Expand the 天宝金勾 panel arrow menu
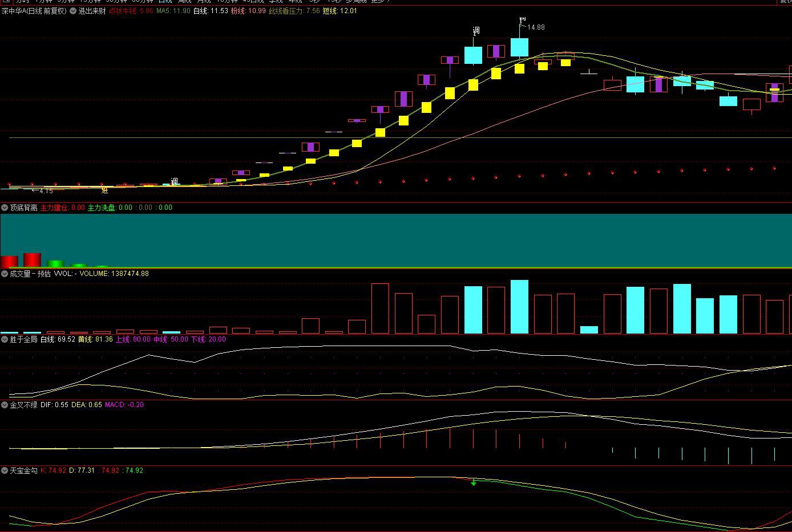Viewport: 792px width, 532px height. (5, 470)
